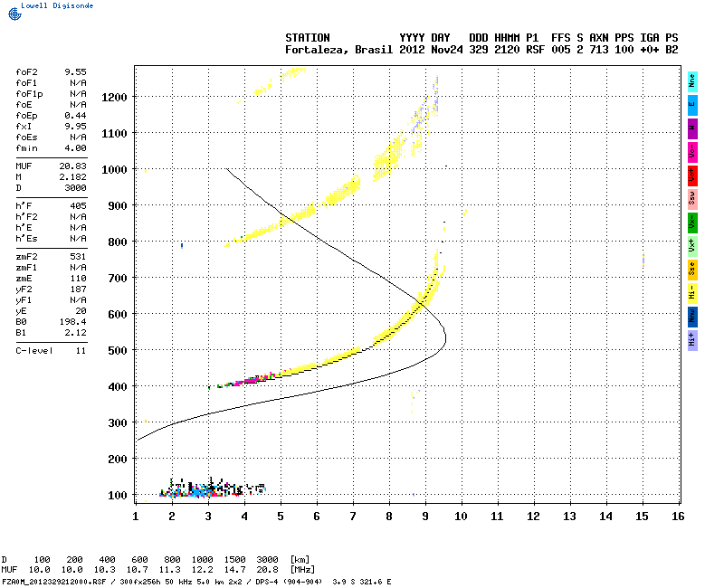Click the [MHz] unit label
Screen dimensions: 724x588
coord(302,571)
